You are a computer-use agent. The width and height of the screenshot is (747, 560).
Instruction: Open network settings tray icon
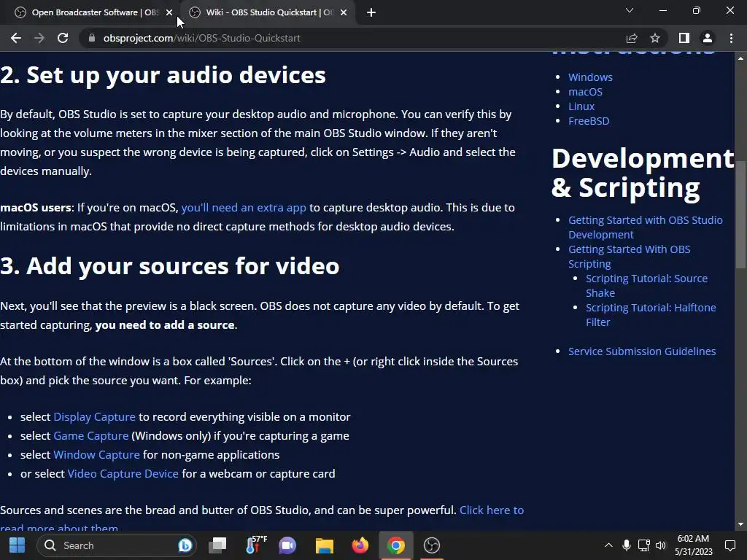point(643,545)
